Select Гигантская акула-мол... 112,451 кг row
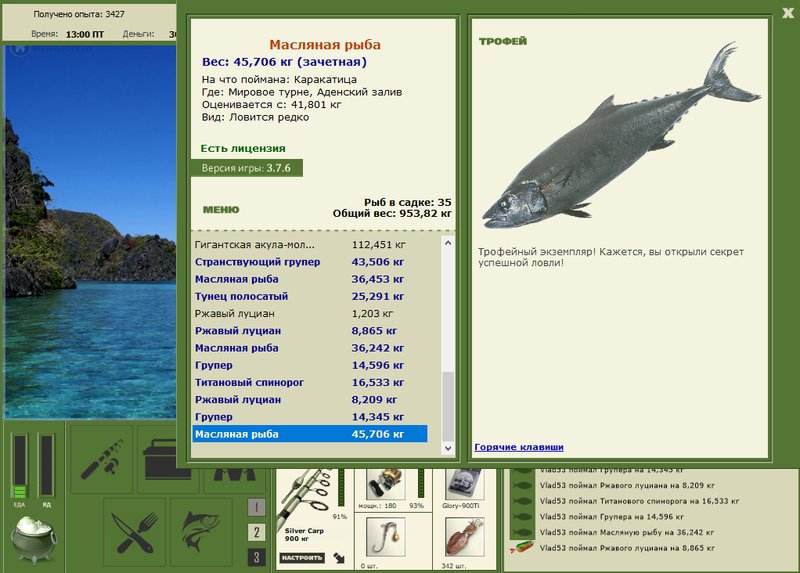800x573 pixels. click(310, 245)
